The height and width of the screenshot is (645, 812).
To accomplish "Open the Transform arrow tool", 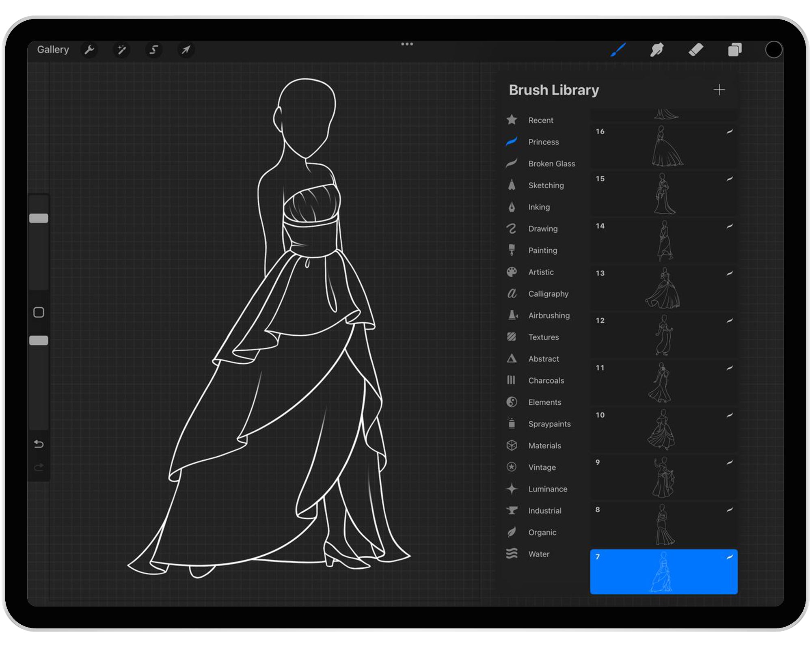I will click(x=186, y=50).
